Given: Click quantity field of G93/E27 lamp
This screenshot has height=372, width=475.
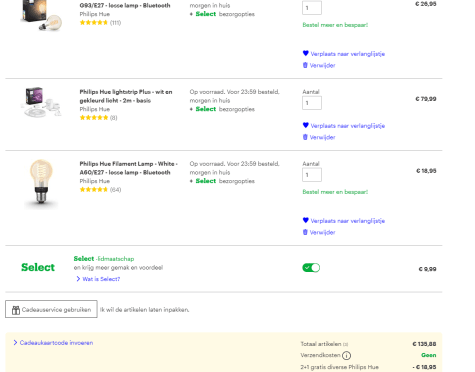Looking at the screenshot, I should coord(312,8).
